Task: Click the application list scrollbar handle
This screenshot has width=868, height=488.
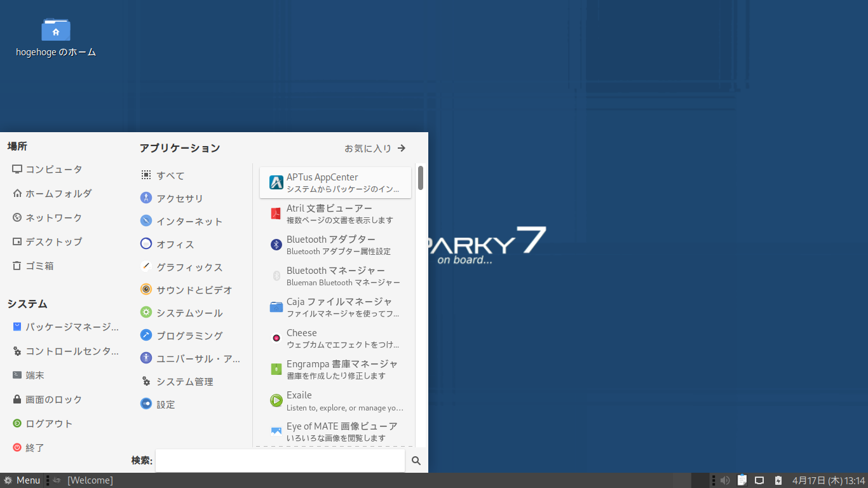Action: (421, 177)
